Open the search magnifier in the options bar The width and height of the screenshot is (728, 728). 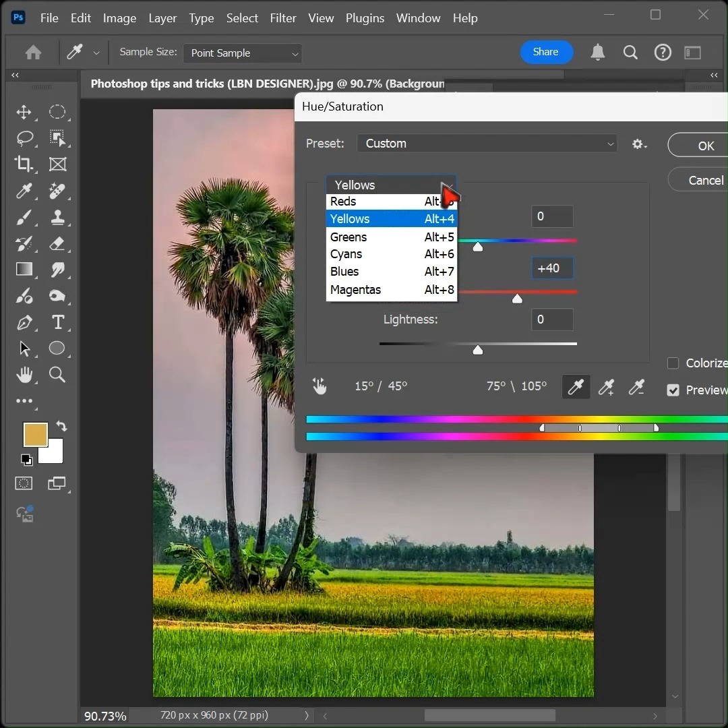[630, 53]
